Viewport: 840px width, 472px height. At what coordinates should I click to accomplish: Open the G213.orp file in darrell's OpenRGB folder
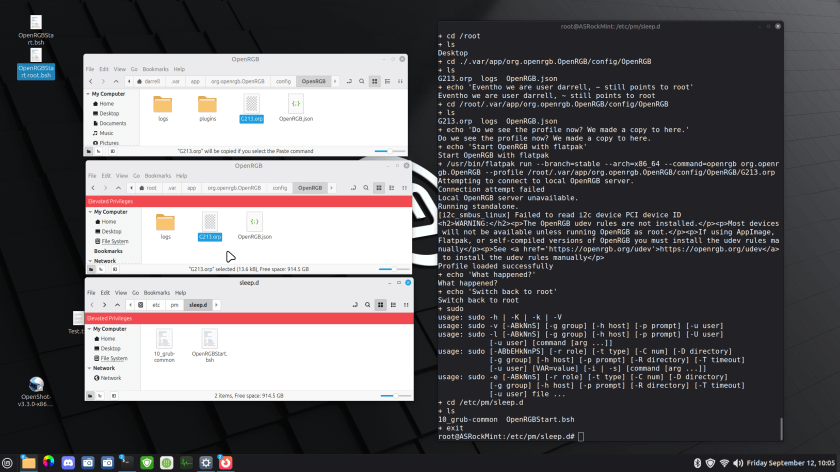[252, 107]
